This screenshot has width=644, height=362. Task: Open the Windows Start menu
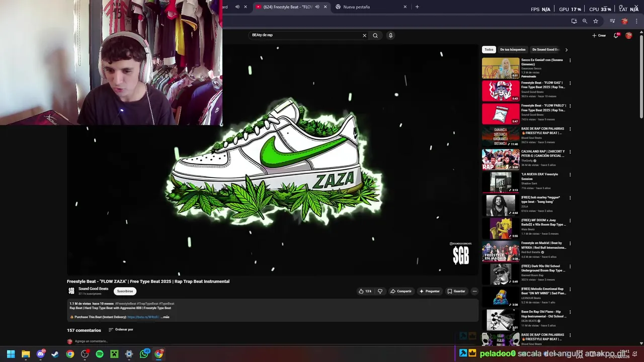[11, 354]
